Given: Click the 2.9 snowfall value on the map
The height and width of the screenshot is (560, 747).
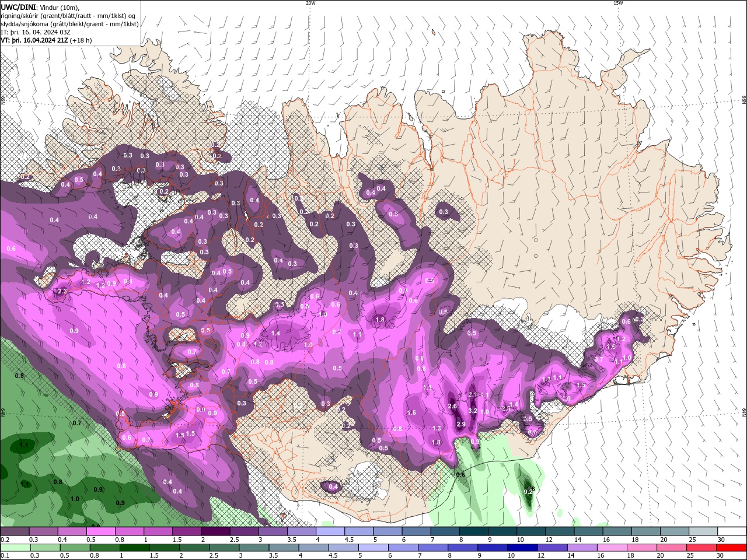Looking at the screenshot, I should click(x=460, y=424).
